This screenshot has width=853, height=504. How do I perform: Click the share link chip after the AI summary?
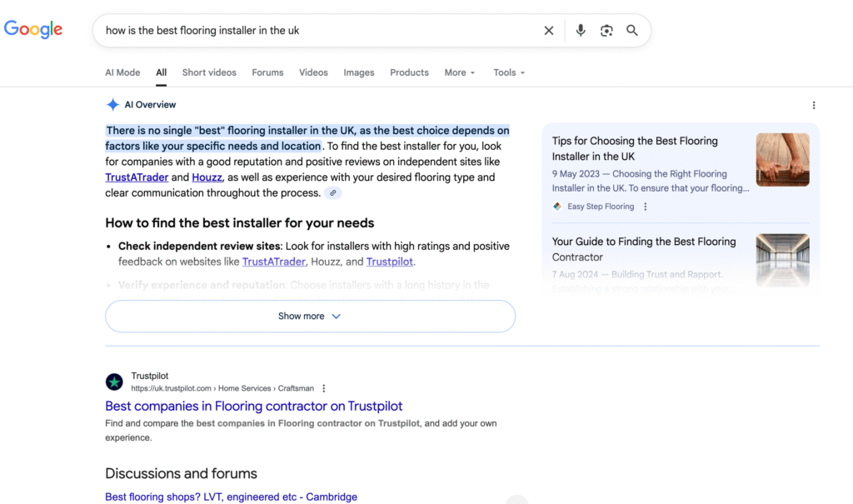coord(332,192)
